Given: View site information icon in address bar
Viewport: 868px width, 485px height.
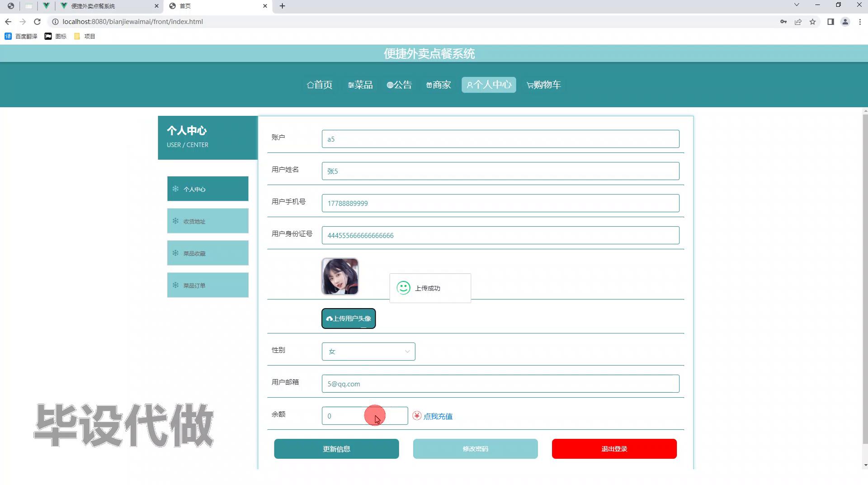Looking at the screenshot, I should pyautogui.click(x=55, y=22).
